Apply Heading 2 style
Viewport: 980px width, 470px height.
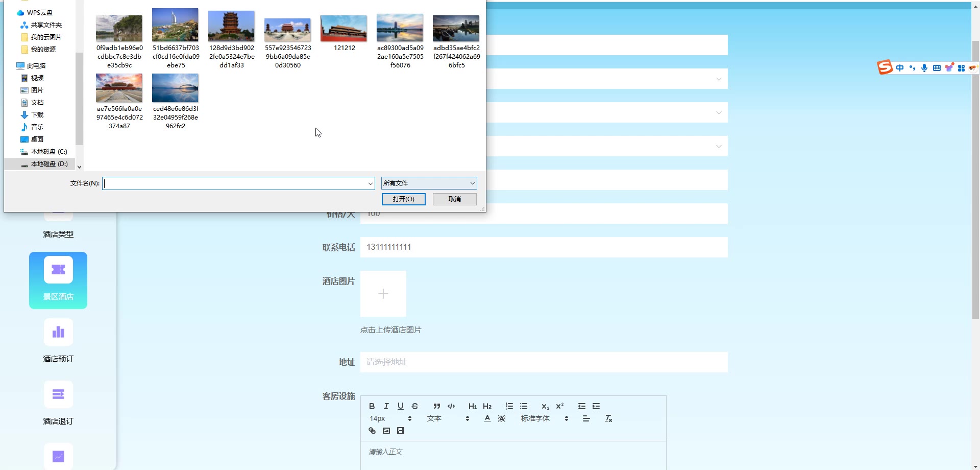tap(487, 406)
